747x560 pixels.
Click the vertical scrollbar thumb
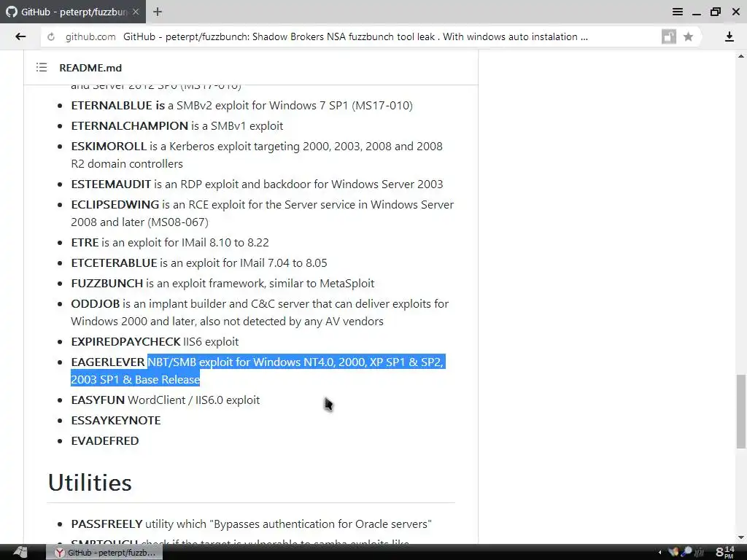point(741,411)
